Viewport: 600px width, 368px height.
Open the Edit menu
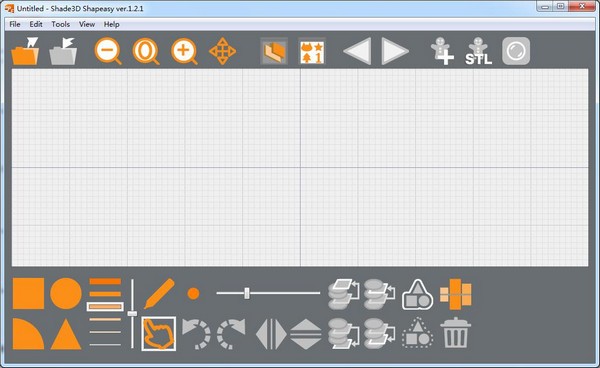36,24
